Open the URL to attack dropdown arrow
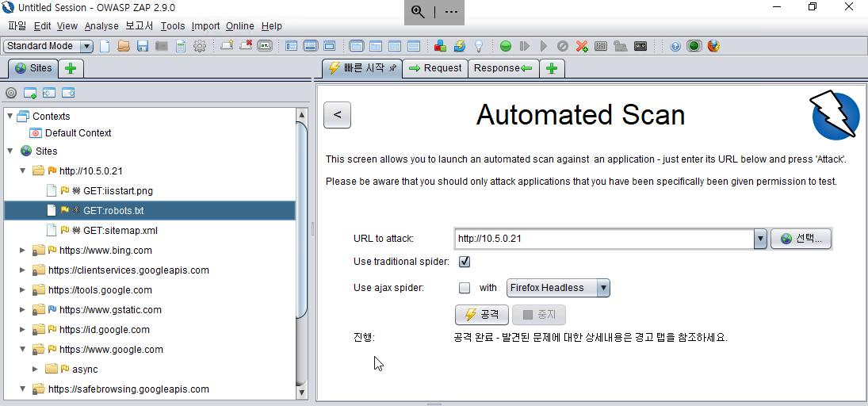Viewport: 868px width, 406px height. (x=760, y=239)
